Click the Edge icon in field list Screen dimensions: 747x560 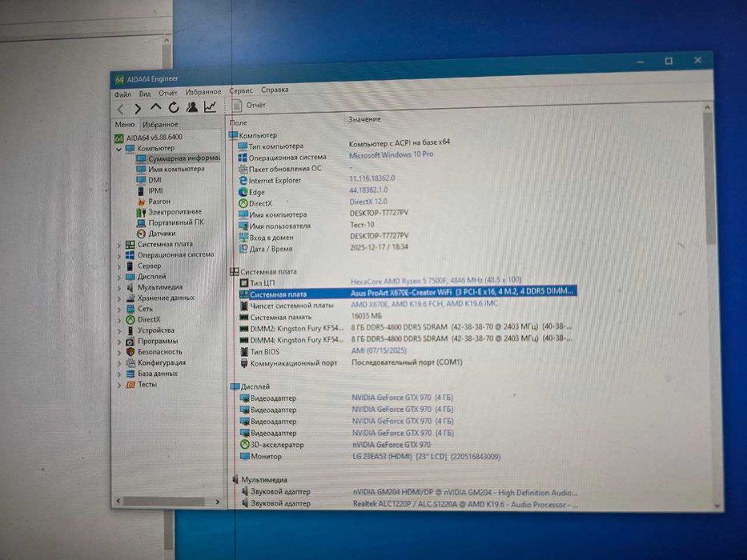[x=243, y=192]
